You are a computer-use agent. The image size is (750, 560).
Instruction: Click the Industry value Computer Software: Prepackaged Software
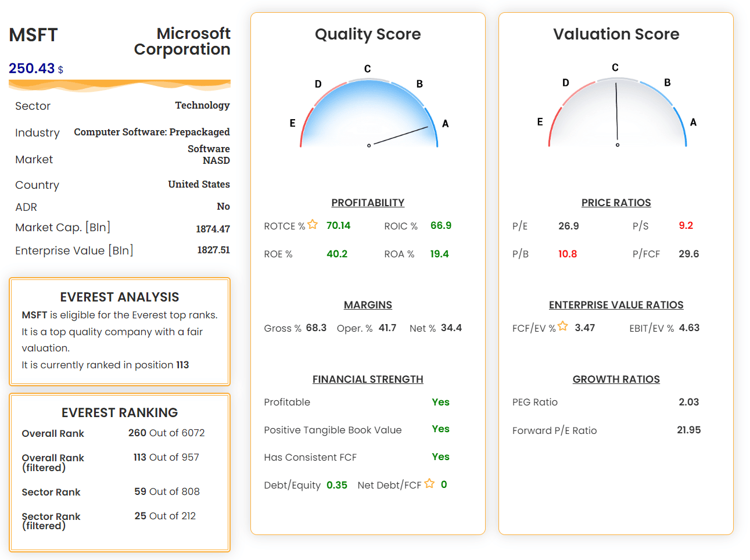point(152,140)
